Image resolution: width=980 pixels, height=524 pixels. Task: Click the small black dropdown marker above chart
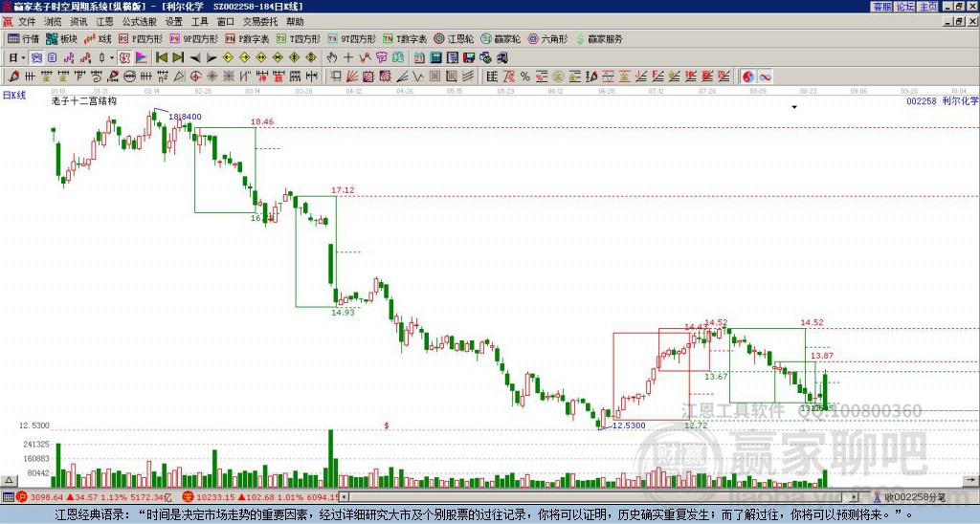click(x=794, y=107)
